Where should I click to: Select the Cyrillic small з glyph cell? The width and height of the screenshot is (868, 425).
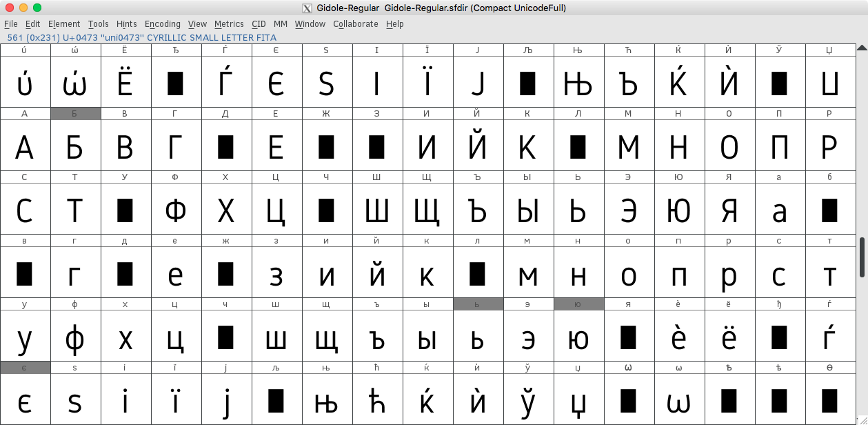(276, 273)
